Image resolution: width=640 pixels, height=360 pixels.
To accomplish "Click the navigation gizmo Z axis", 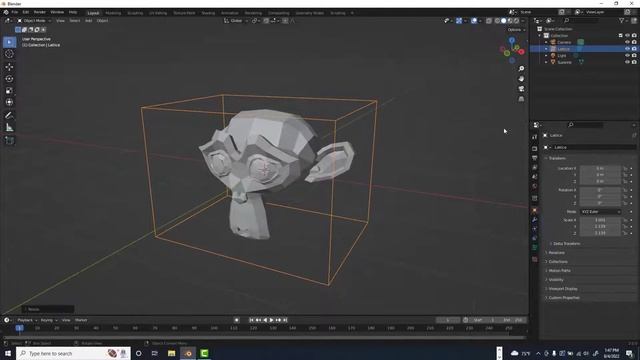I will coord(512,40).
